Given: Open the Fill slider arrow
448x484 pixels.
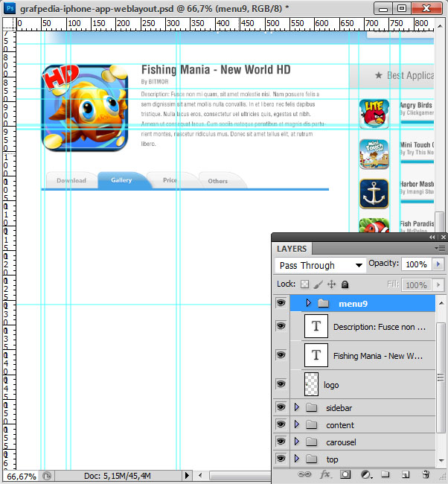Looking at the screenshot, I should pos(438,284).
